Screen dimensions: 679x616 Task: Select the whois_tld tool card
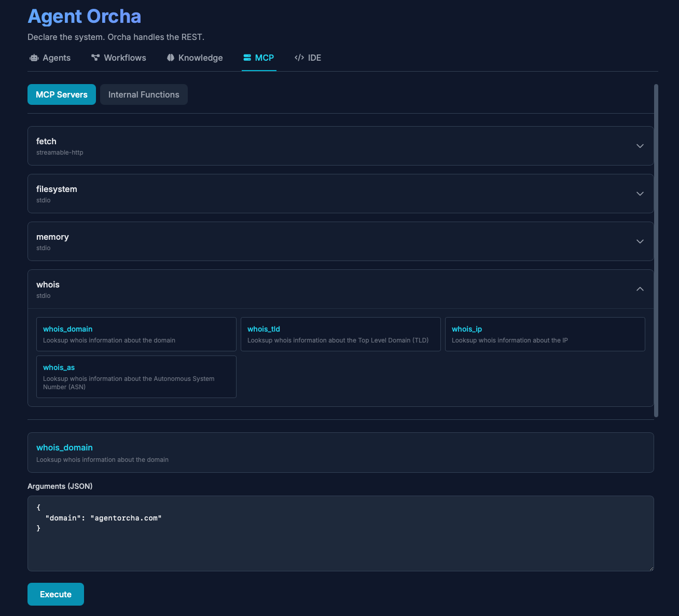340,334
